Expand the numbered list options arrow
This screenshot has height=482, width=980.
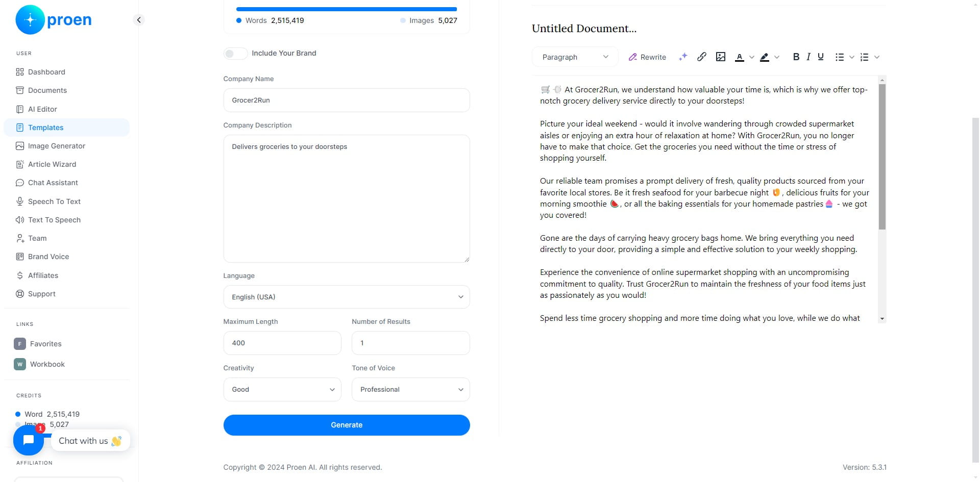[877, 57]
